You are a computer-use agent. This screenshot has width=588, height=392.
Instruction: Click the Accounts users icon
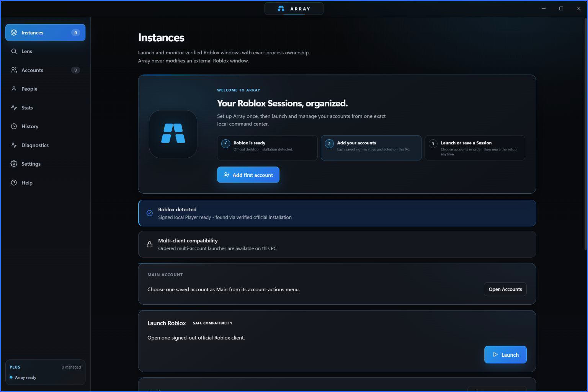click(14, 70)
